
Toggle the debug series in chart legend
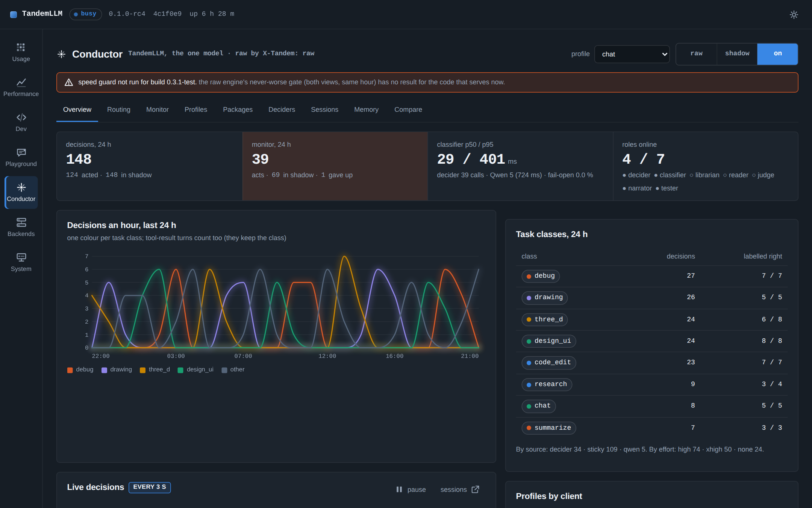click(80, 370)
